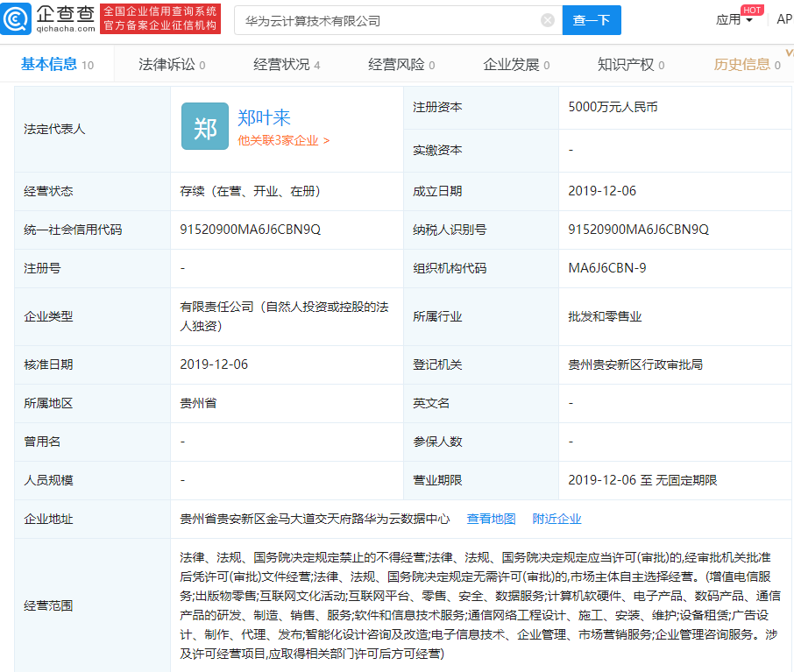Image resolution: width=794 pixels, height=672 pixels.
Task: Click the 郑 avatar thumbnail
Action: (205, 126)
